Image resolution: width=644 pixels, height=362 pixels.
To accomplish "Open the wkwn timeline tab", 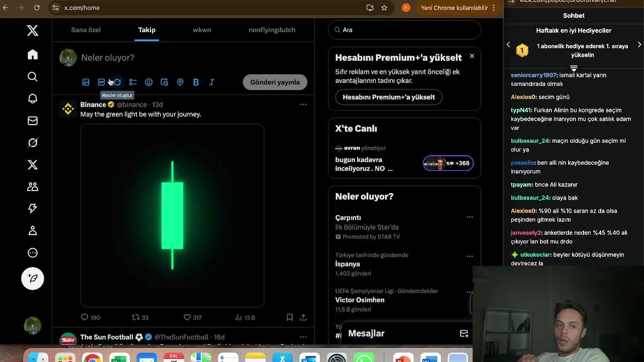I will coord(202,30).
